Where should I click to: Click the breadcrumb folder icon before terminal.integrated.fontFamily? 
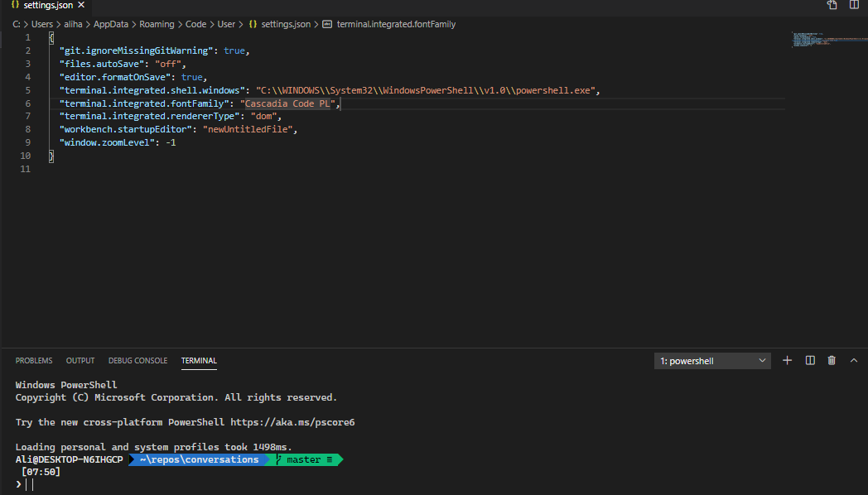pos(325,24)
